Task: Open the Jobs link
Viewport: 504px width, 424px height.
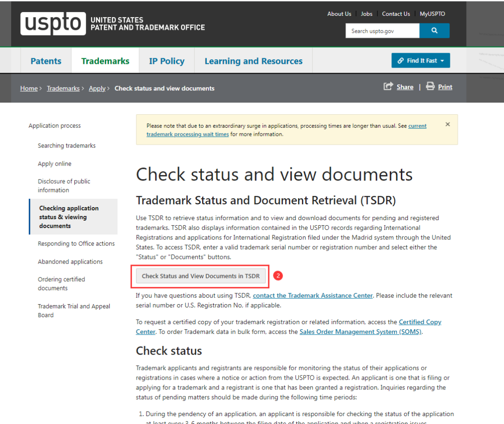Action: [x=366, y=14]
